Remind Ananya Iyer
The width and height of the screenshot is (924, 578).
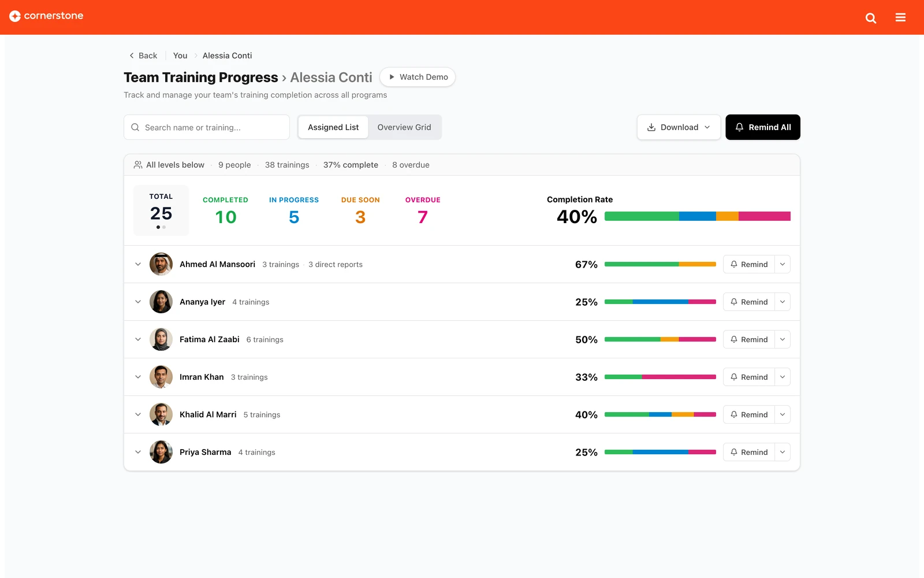tap(749, 302)
